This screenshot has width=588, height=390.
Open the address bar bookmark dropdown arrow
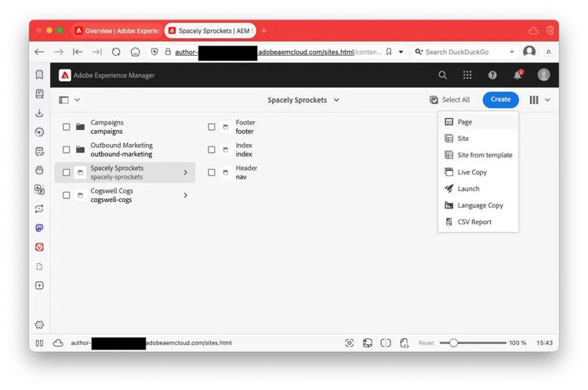401,52
